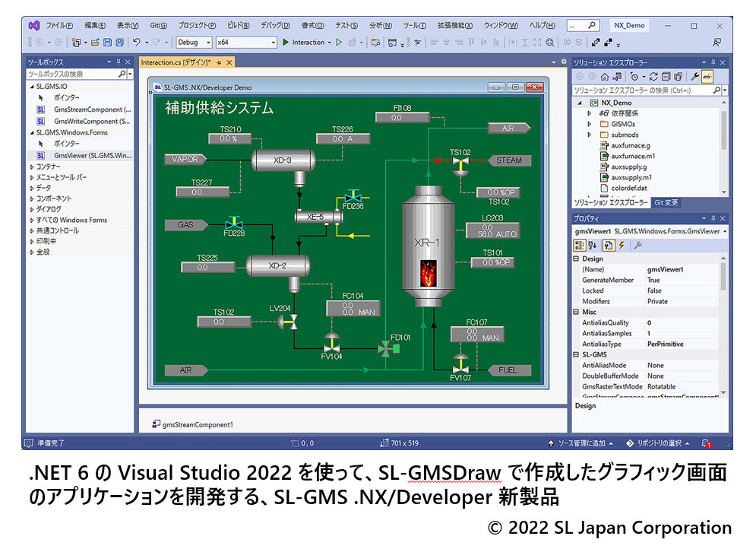
Task: Select colordef.dat file in Solution Explorer
Action: coord(629,189)
